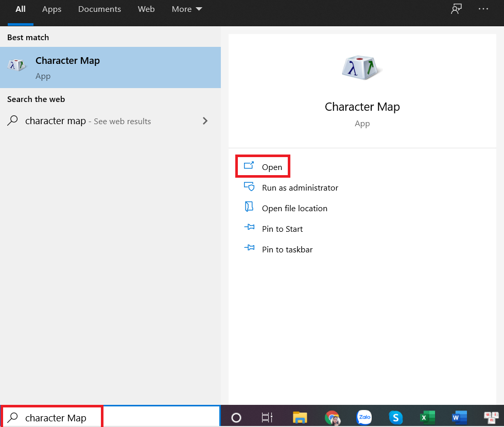Screen dimensions: 504x427
Task: Click Open to launch Character Map
Action: [x=271, y=167]
